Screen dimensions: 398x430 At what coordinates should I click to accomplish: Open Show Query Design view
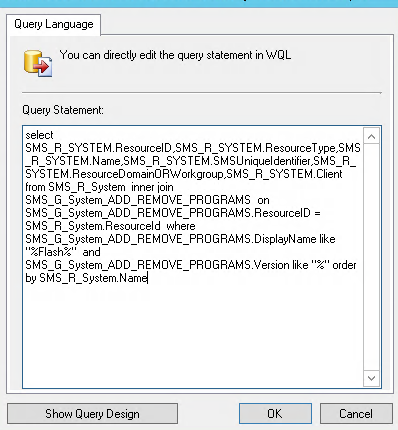92,414
